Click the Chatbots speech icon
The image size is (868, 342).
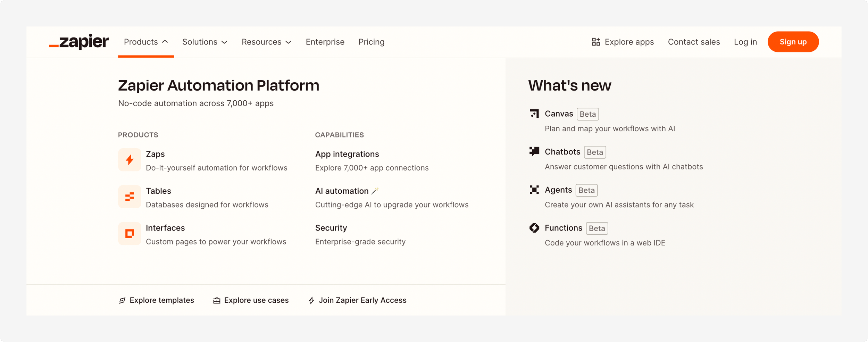pos(534,152)
